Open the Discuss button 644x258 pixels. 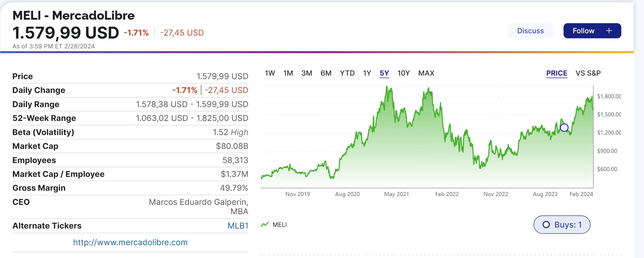pyautogui.click(x=531, y=31)
